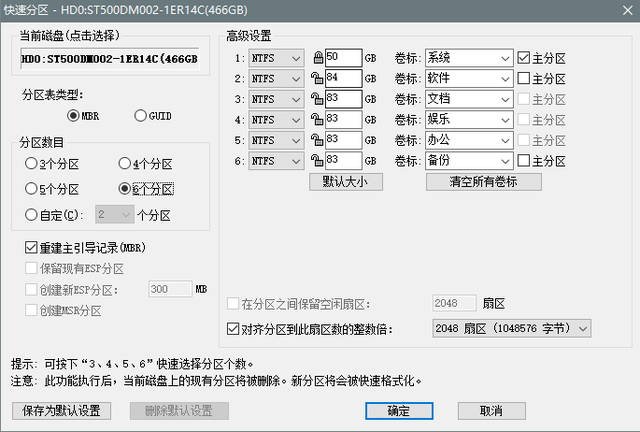
Task: Toggle the unlock icon for partition 2 size
Action: 317,78
